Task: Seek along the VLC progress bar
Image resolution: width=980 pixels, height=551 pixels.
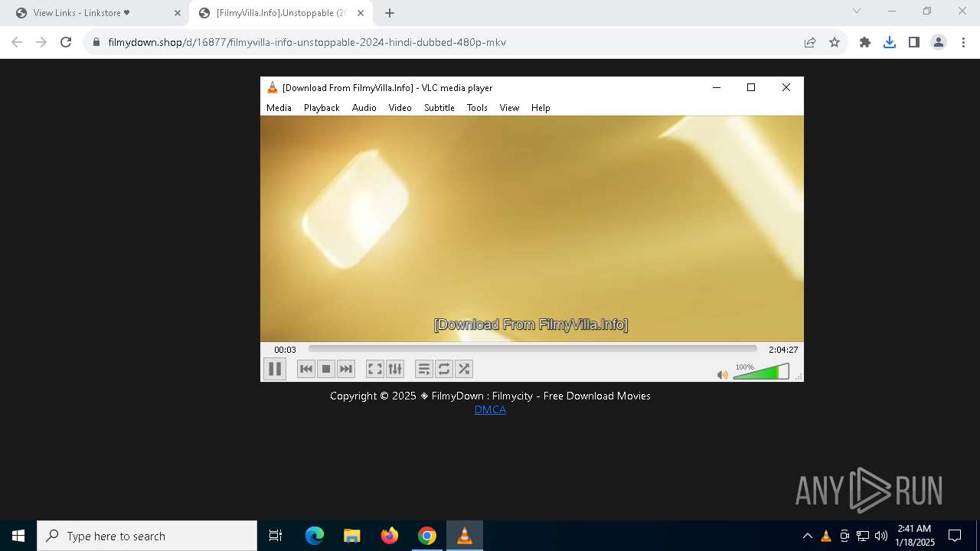Action: 533,349
